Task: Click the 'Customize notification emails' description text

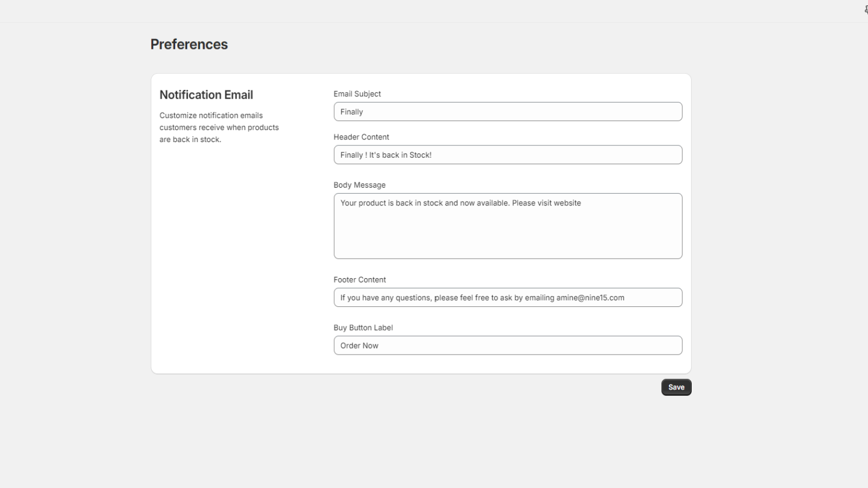Action: [x=219, y=127]
